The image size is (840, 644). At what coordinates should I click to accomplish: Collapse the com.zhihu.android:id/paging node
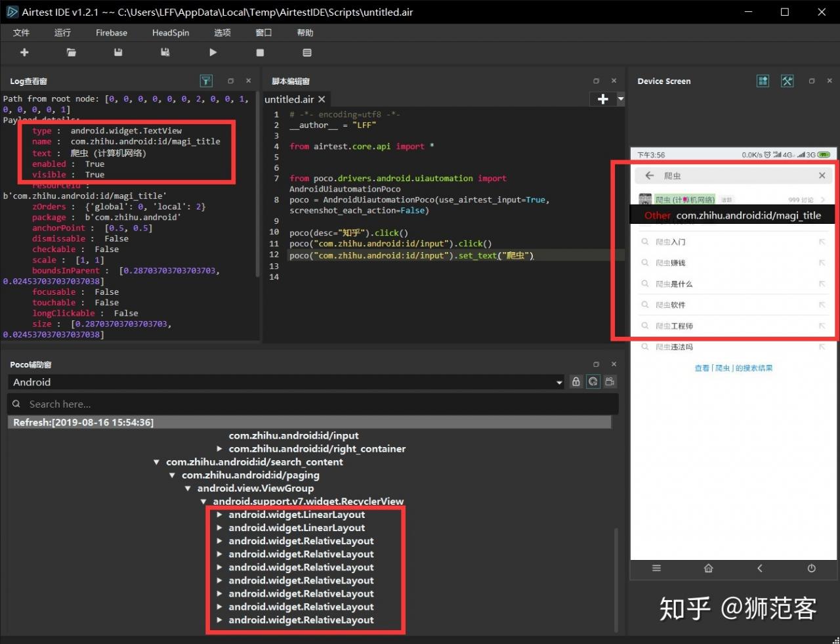coord(172,475)
